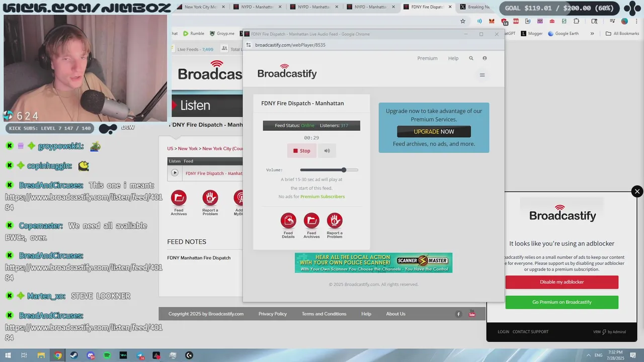This screenshot has width=644, height=362.
Task: Close the adblocker notice popup
Action: click(x=637, y=192)
